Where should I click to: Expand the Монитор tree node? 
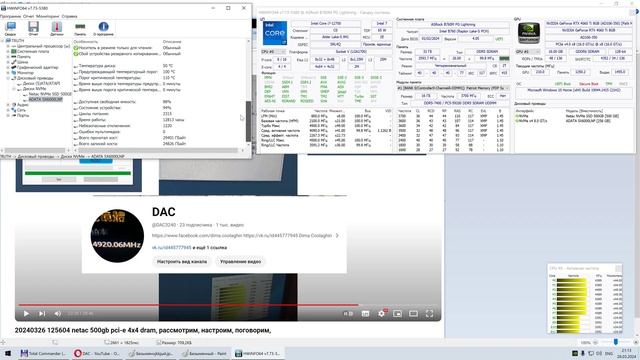click(8, 73)
